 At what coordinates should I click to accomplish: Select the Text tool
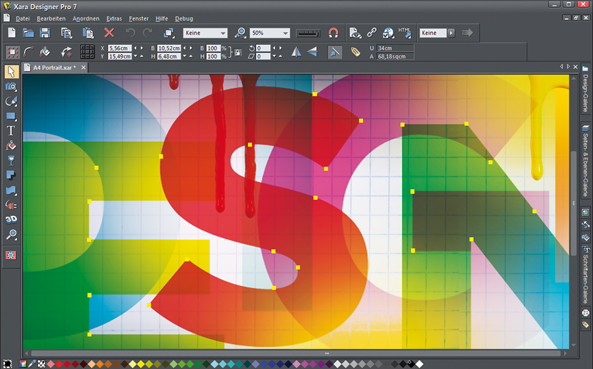(11, 131)
